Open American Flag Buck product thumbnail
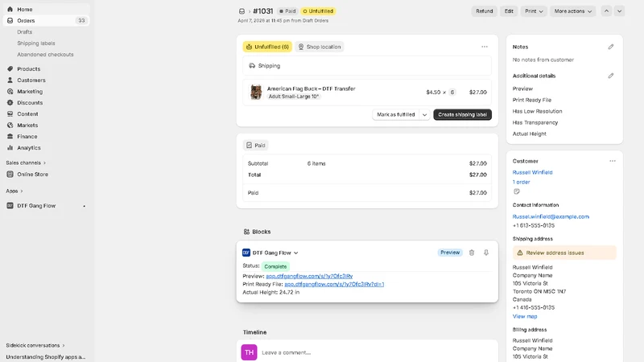 pos(256,92)
